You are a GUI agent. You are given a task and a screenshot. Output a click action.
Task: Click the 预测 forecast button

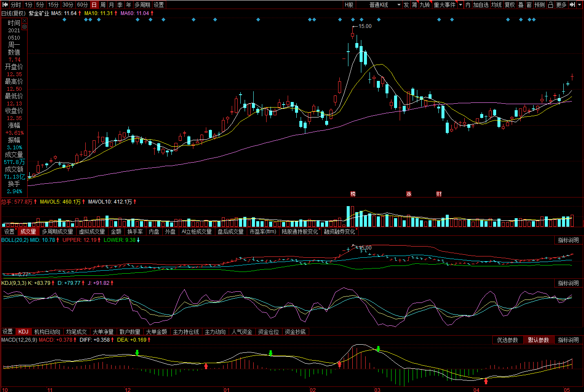pyautogui.click(x=540, y=5)
